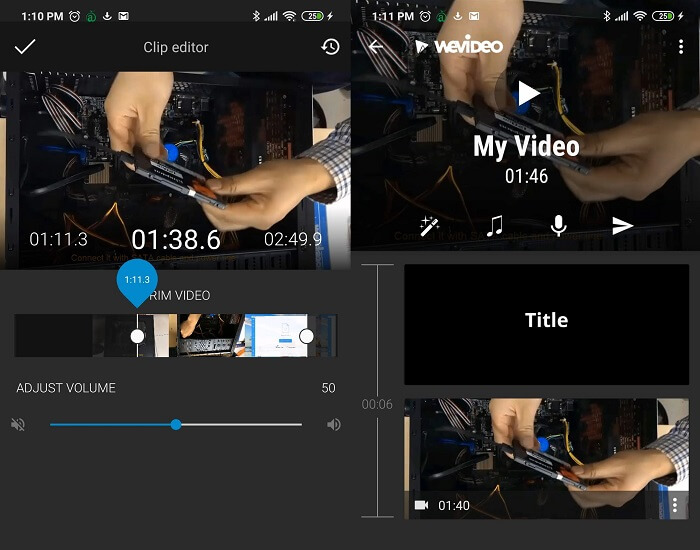This screenshot has height=550, width=700.
Task: Select the right trim handle on the filmstrip
Action: coord(307,336)
